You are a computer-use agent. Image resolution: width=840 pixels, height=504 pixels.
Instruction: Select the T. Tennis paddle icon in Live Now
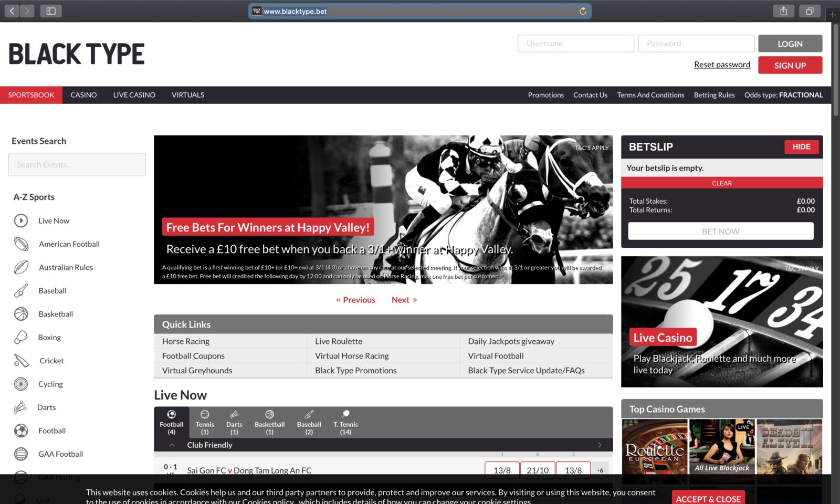click(346, 415)
